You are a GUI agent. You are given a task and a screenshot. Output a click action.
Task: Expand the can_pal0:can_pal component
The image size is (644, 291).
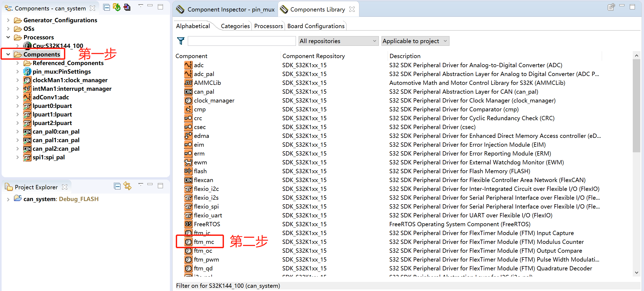pyautogui.click(x=18, y=131)
